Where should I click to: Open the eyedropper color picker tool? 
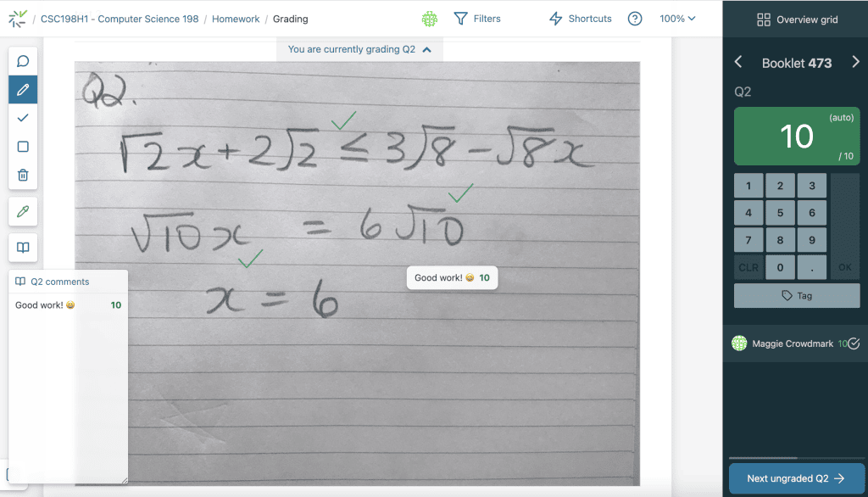coord(23,211)
